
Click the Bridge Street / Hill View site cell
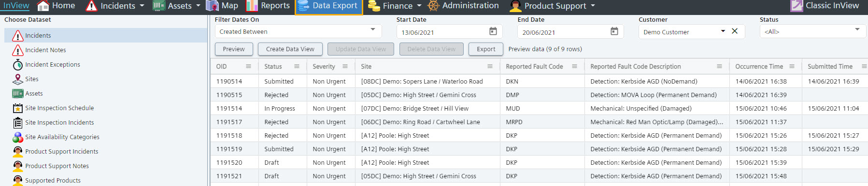pos(414,108)
